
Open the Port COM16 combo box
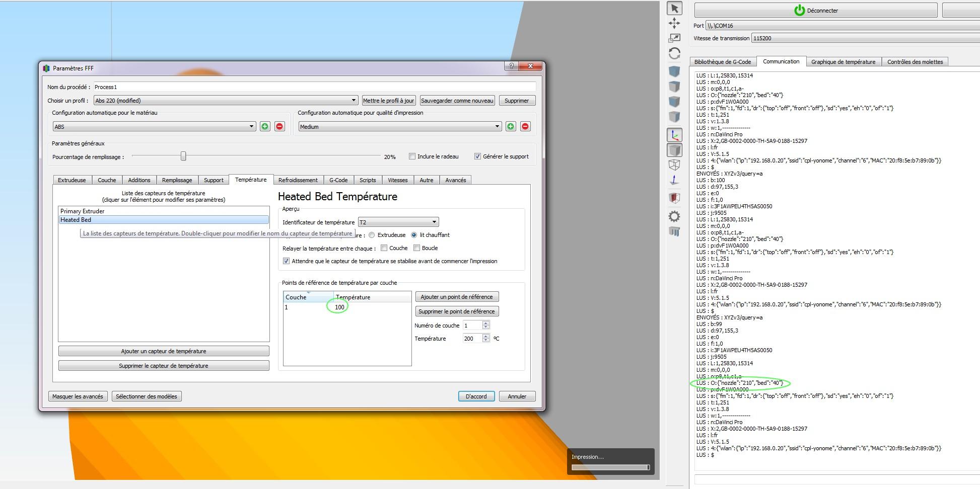pyautogui.click(x=842, y=26)
